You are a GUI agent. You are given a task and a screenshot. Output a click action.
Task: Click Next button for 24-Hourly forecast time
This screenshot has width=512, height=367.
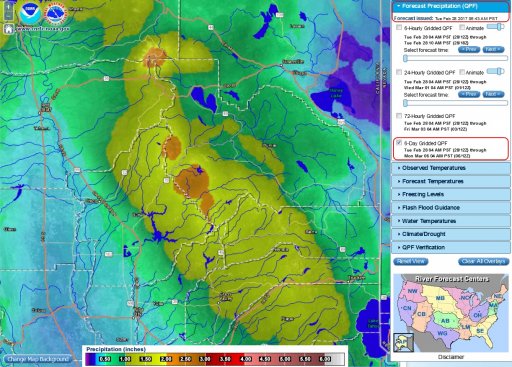[493, 94]
